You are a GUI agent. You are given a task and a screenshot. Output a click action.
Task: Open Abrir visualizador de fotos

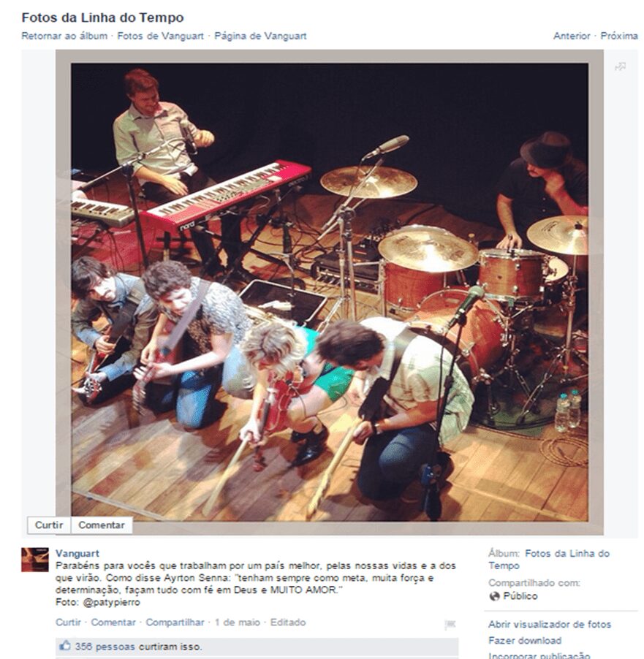click(550, 625)
